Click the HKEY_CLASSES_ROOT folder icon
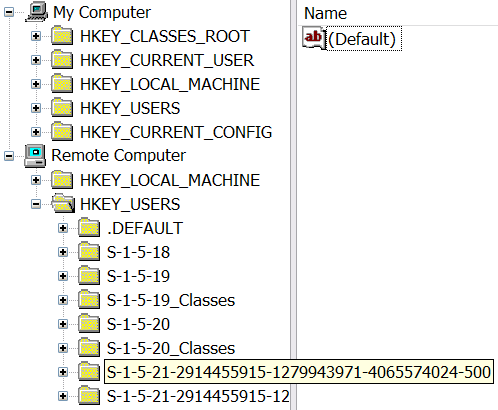The height and width of the screenshot is (410, 498). click(62, 36)
